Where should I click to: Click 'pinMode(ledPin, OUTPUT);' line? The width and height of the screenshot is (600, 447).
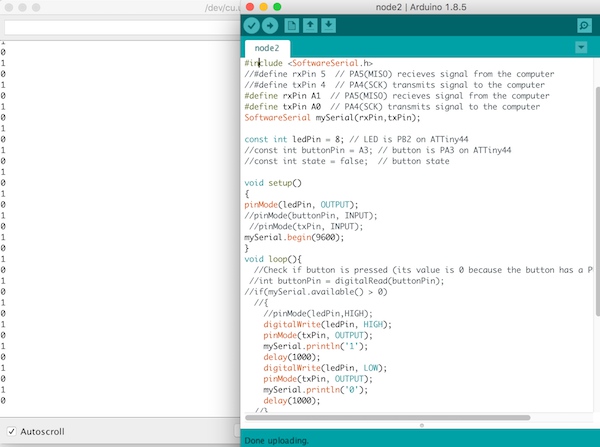pyautogui.click(x=301, y=205)
